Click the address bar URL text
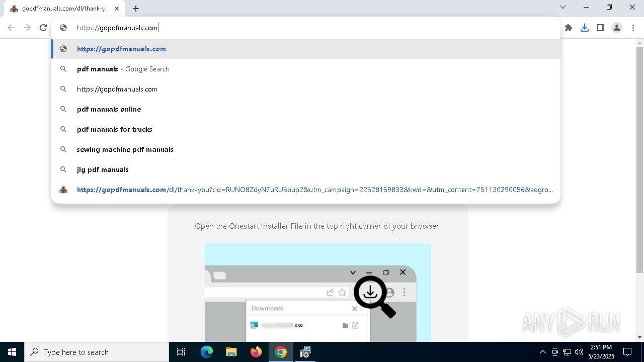The image size is (644, 362). (117, 28)
